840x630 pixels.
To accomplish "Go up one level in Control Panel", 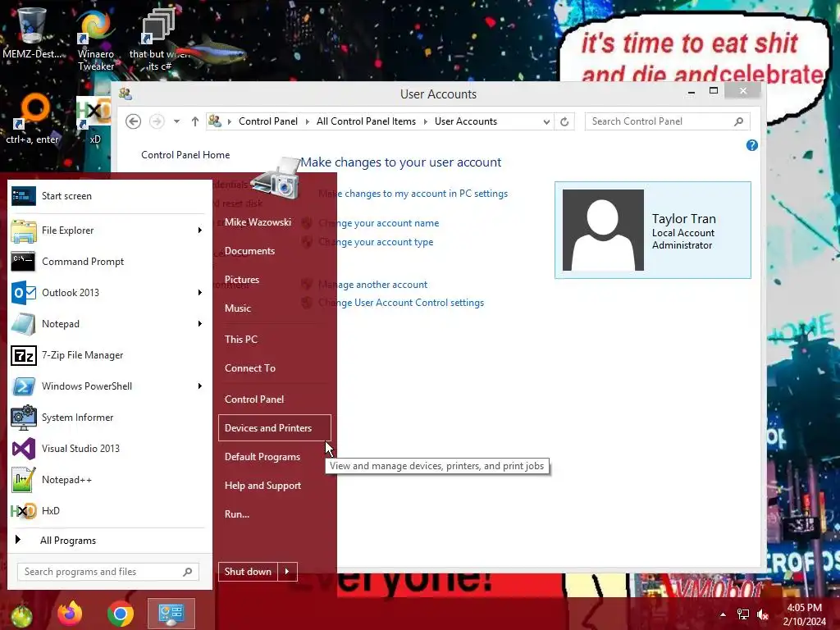I will (195, 121).
